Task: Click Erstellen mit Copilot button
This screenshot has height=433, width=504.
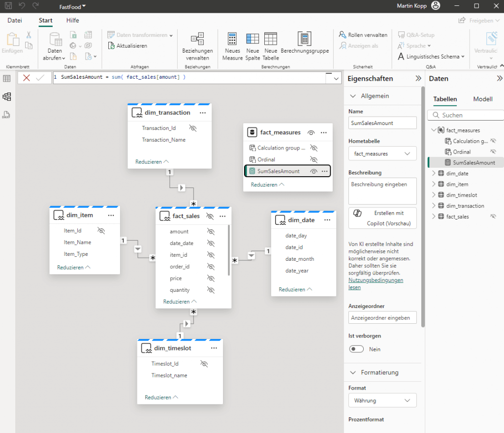Action: (x=382, y=218)
